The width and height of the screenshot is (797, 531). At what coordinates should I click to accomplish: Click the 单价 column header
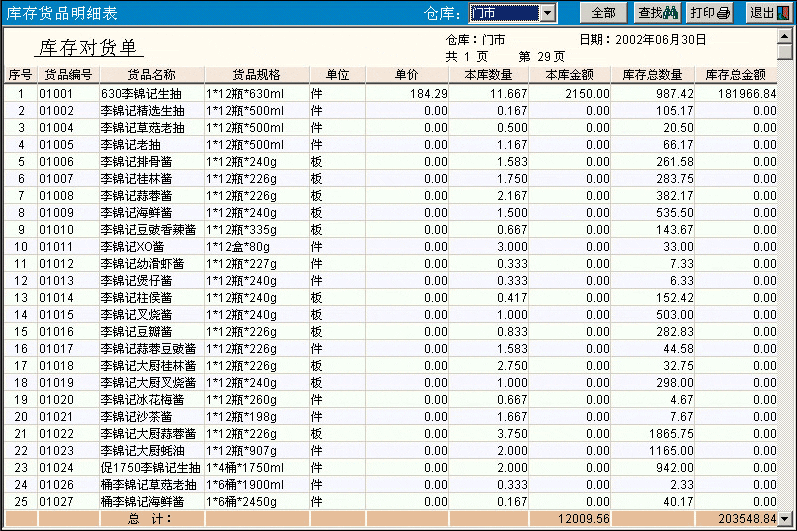[x=407, y=75]
